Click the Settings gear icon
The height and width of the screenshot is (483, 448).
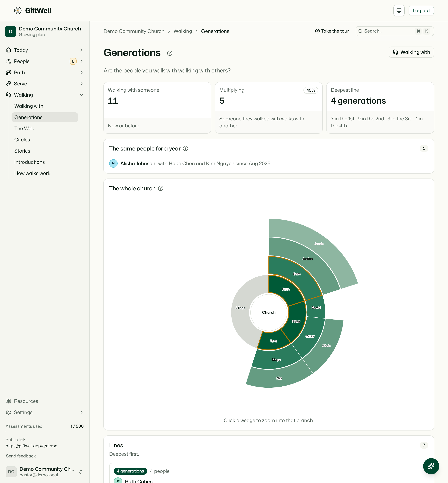tap(8, 412)
